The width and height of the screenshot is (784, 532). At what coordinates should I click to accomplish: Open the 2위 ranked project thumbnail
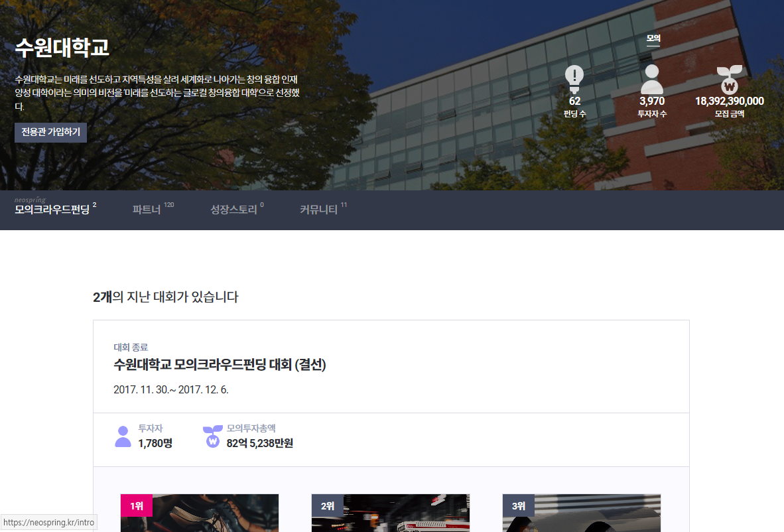[x=391, y=513]
